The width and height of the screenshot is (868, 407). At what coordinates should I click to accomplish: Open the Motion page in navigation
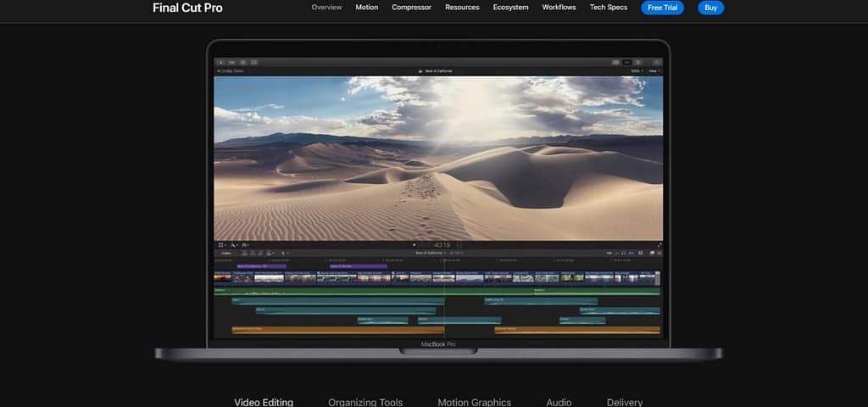(367, 8)
